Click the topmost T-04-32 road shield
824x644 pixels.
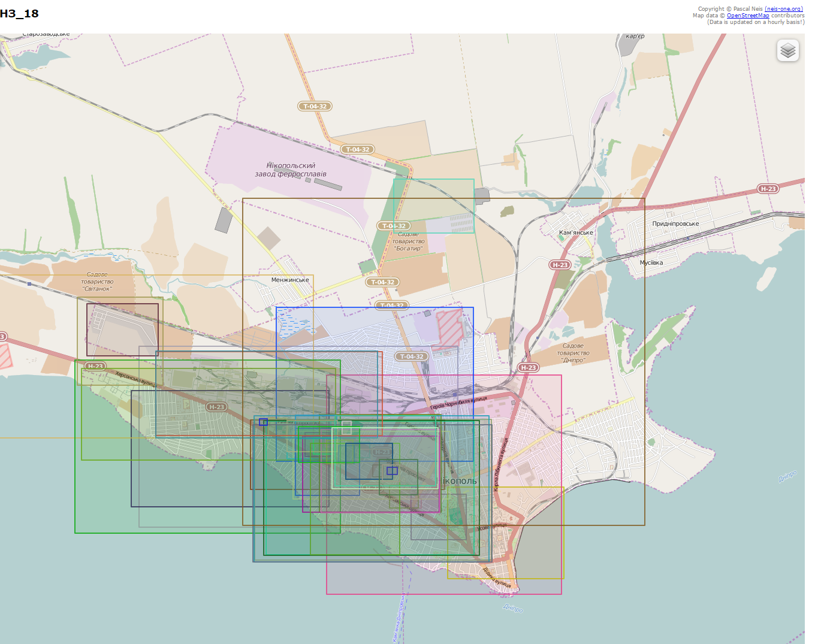[x=315, y=106]
